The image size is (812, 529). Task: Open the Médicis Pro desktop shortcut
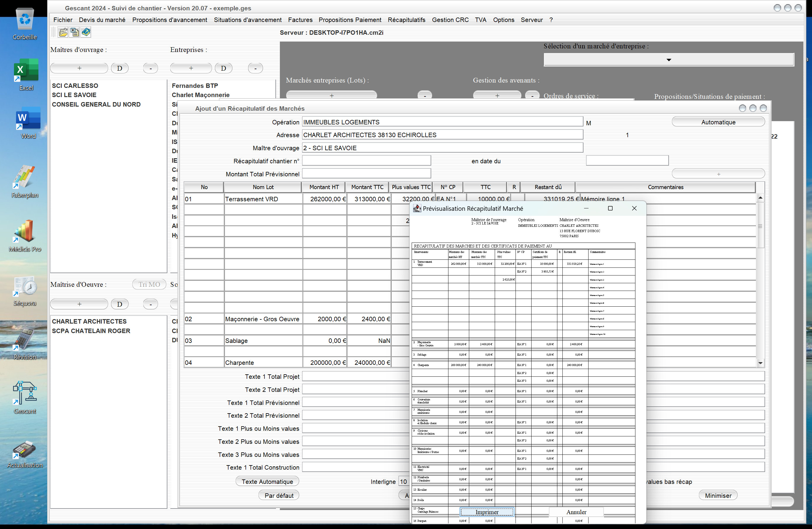pyautogui.click(x=25, y=236)
